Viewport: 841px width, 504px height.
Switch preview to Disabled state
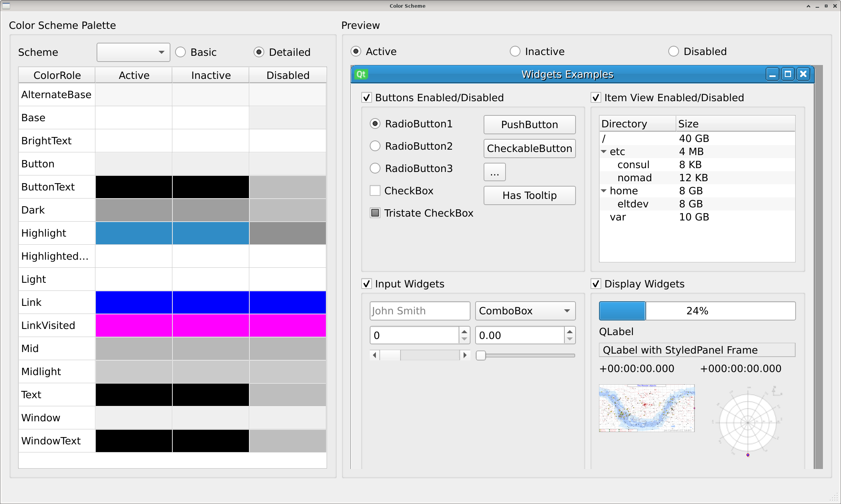point(673,51)
